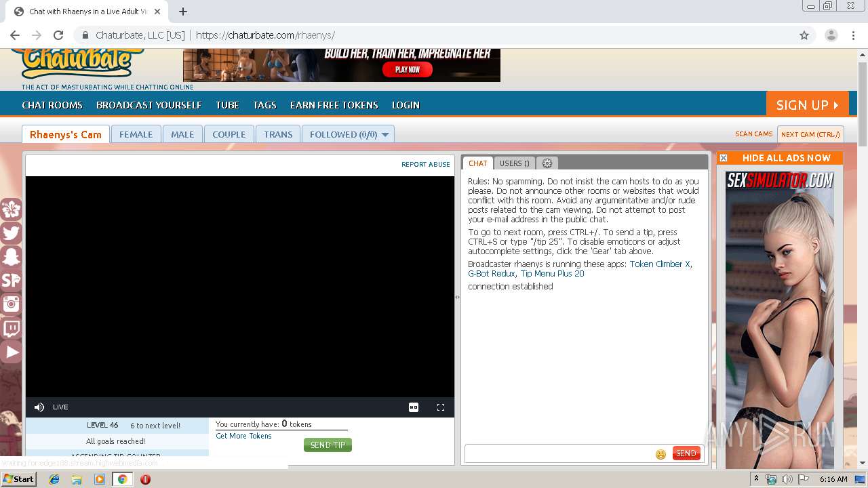Viewport: 868px width, 488px height.
Task: Mute the video with the speaker icon
Action: click(x=39, y=407)
